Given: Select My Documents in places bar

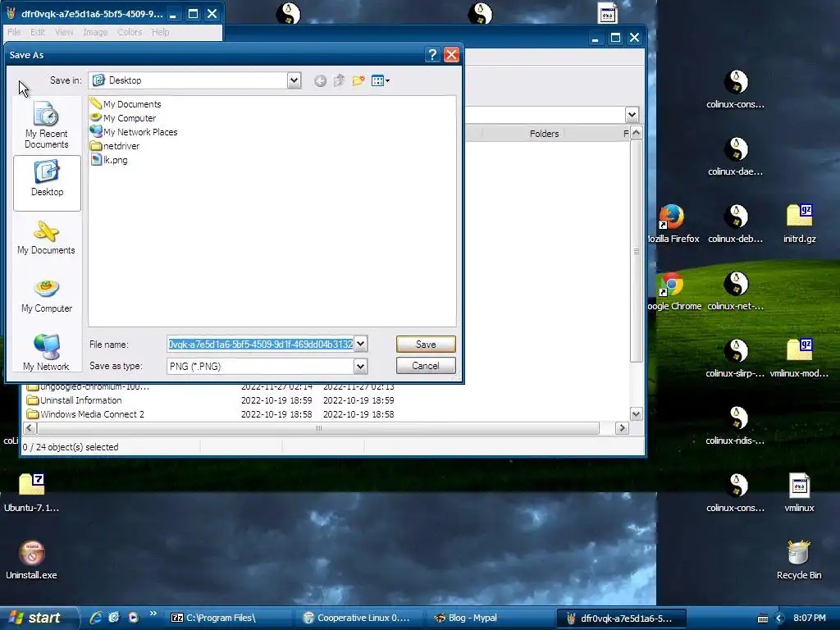Looking at the screenshot, I should tap(47, 239).
